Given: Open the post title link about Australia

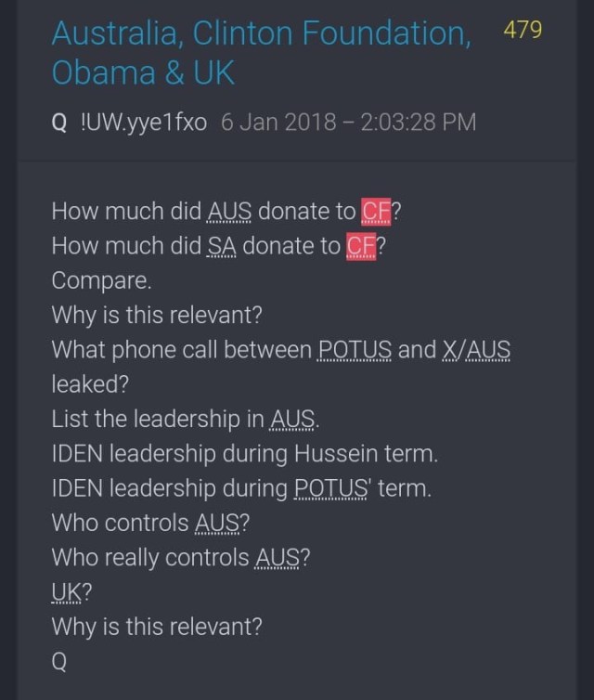Looking at the screenshot, I should (x=261, y=53).
